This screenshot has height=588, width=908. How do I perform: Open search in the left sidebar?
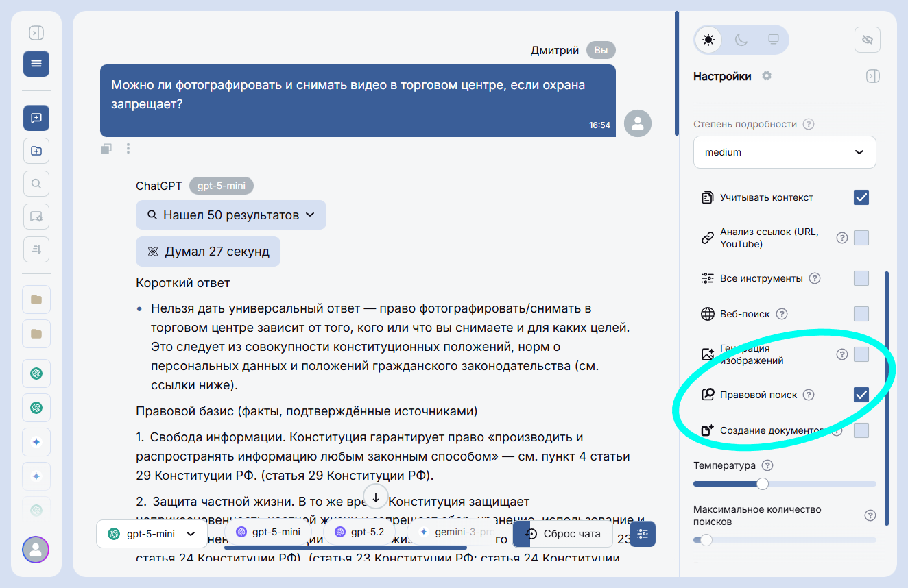click(x=36, y=183)
